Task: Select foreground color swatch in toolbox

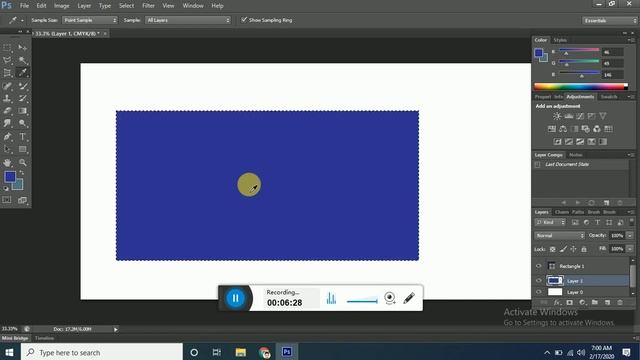Action: pyautogui.click(x=10, y=177)
